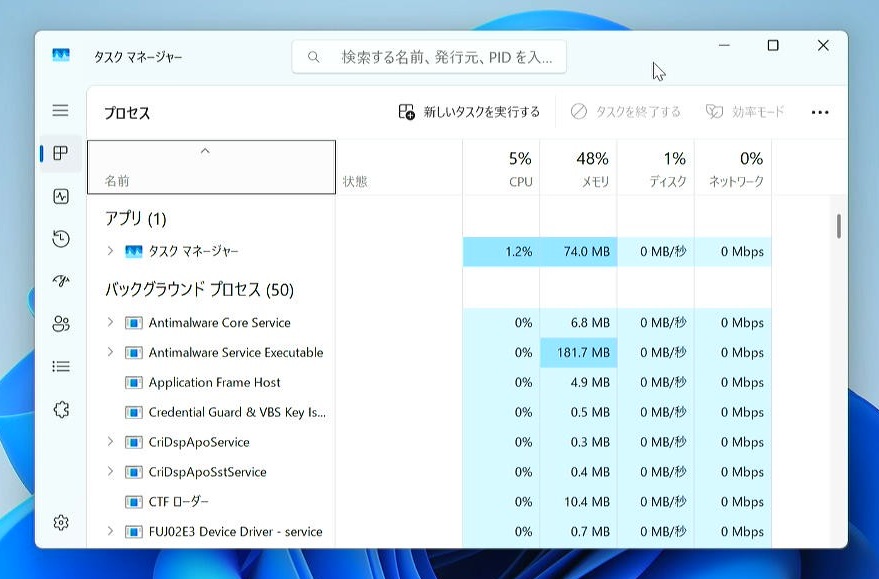Click the 4.9 MB memory value
Viewport: 879px width, 579px height.
590,382
